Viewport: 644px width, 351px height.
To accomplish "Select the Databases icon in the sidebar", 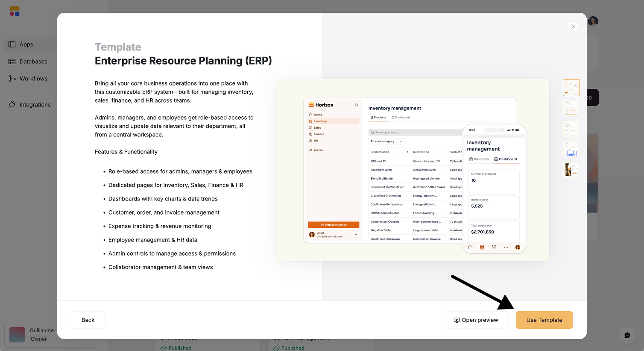I will [x=33, y=61].
